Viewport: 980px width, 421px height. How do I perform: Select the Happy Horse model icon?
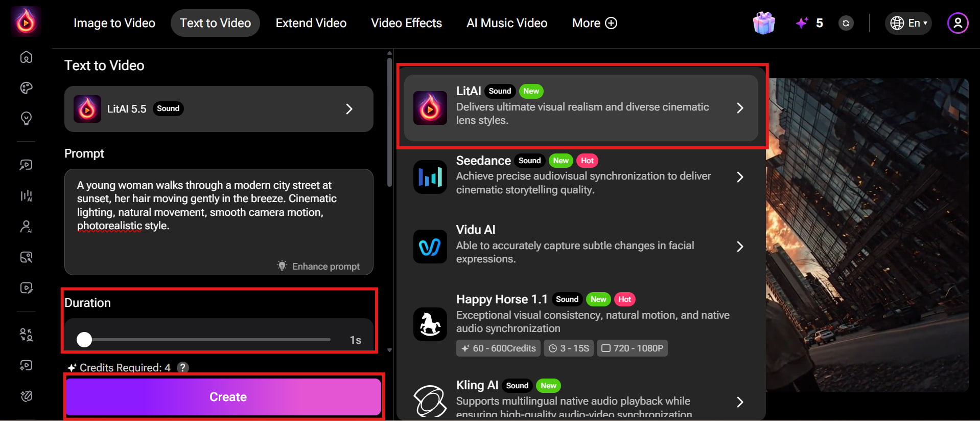tap(430, 324)
